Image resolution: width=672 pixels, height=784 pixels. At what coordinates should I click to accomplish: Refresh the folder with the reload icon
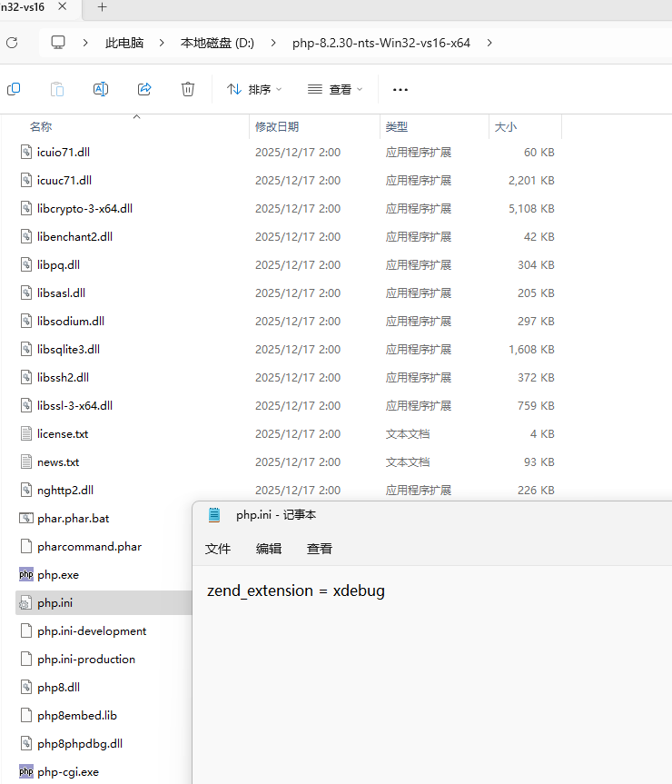click(12, 43)
